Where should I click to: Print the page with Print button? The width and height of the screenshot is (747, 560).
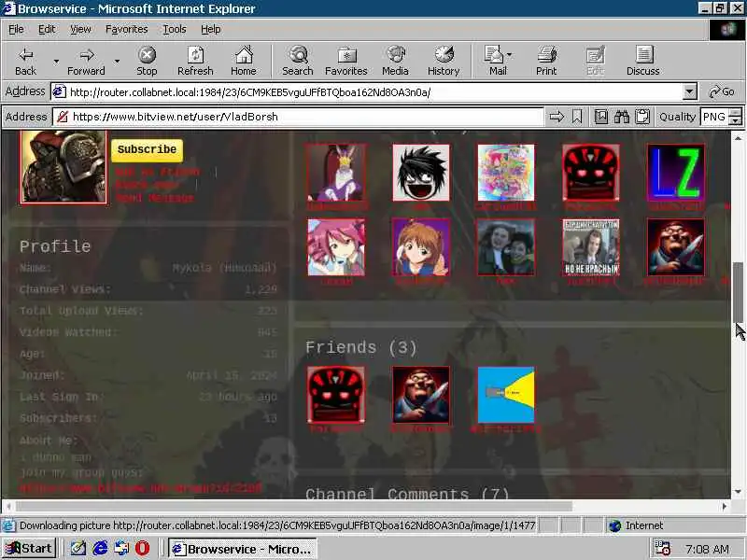click(x=546, y=62)
